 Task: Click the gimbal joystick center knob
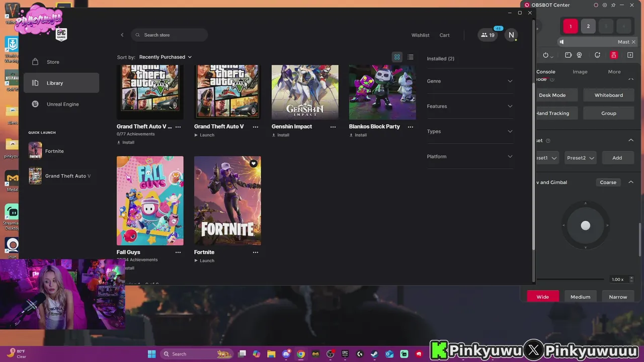tap(586, 226)
